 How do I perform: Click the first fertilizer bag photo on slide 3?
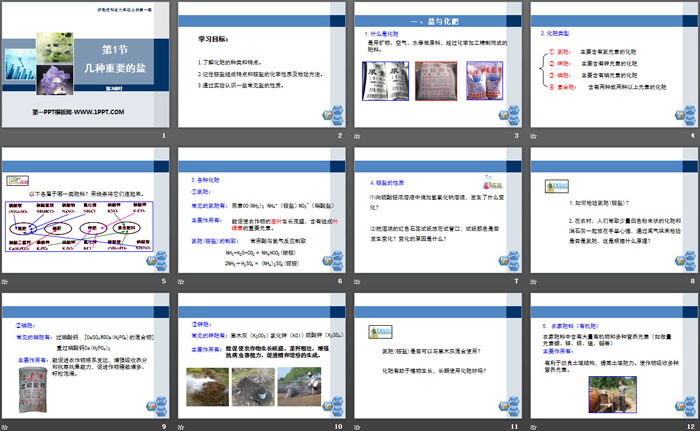pyautogui.click(x=384, y=84)
